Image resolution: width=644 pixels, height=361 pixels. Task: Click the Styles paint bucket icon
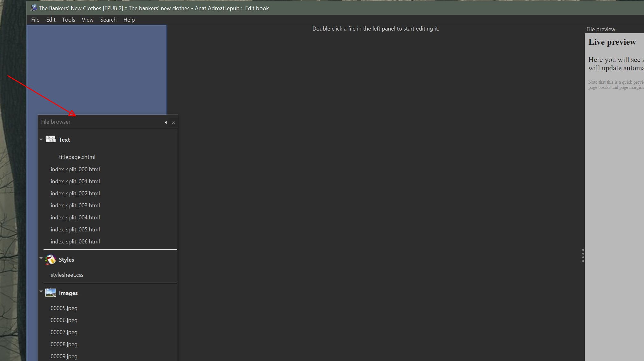coord(51,259)
